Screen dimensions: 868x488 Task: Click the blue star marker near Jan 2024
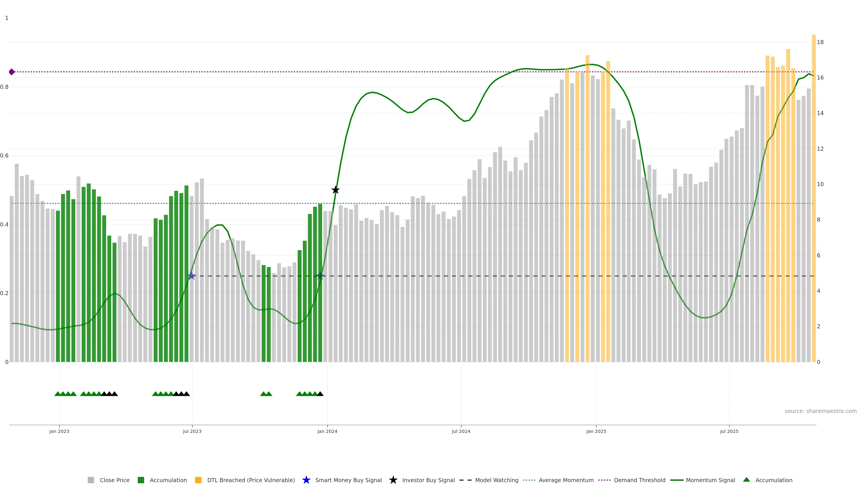[x=320, y=276]
